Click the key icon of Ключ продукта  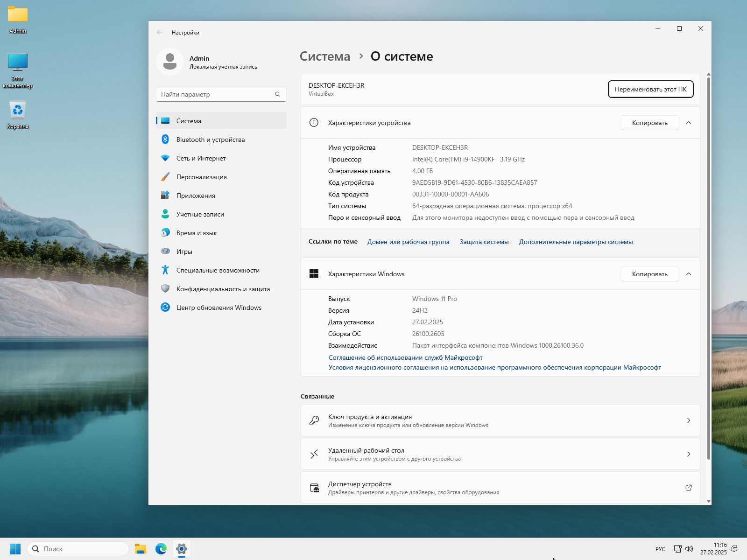[x=314, y=420]
